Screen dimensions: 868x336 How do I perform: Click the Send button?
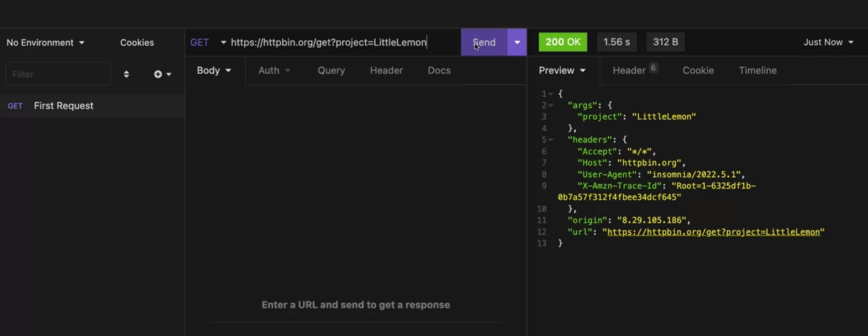click(x=484, y=42)
